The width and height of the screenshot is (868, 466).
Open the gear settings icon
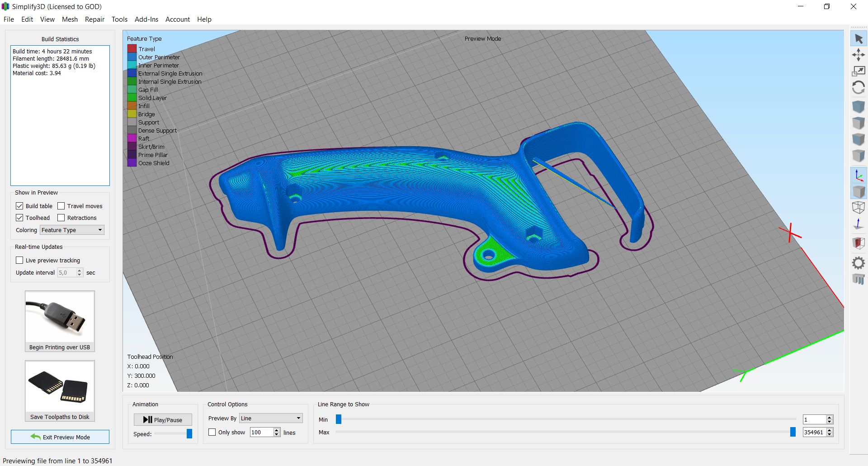tap(859, 263)
